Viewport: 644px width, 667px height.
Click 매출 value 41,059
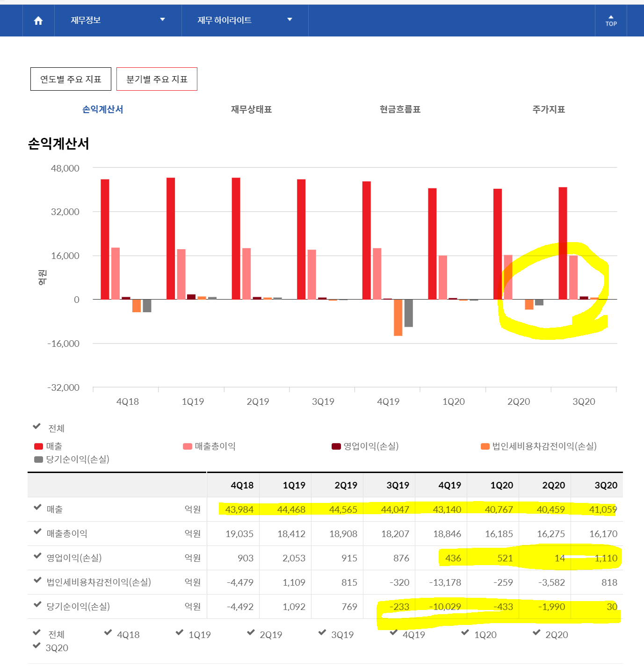click(603, 509)
